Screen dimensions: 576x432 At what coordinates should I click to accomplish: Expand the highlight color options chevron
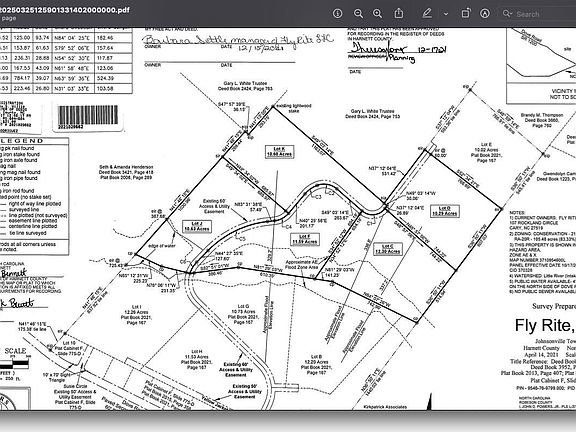pos(446,14)
